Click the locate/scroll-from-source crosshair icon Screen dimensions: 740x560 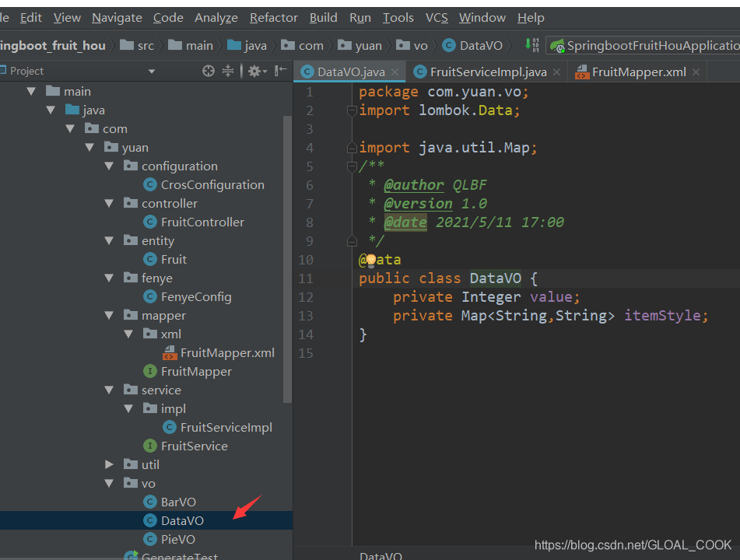click(208, 71)
